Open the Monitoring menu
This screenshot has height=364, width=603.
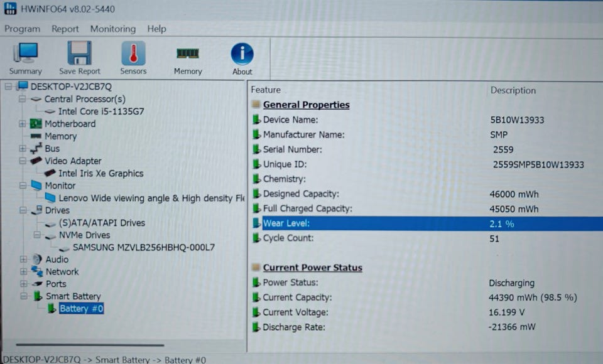pyautogui.click(x=112, y=29)
